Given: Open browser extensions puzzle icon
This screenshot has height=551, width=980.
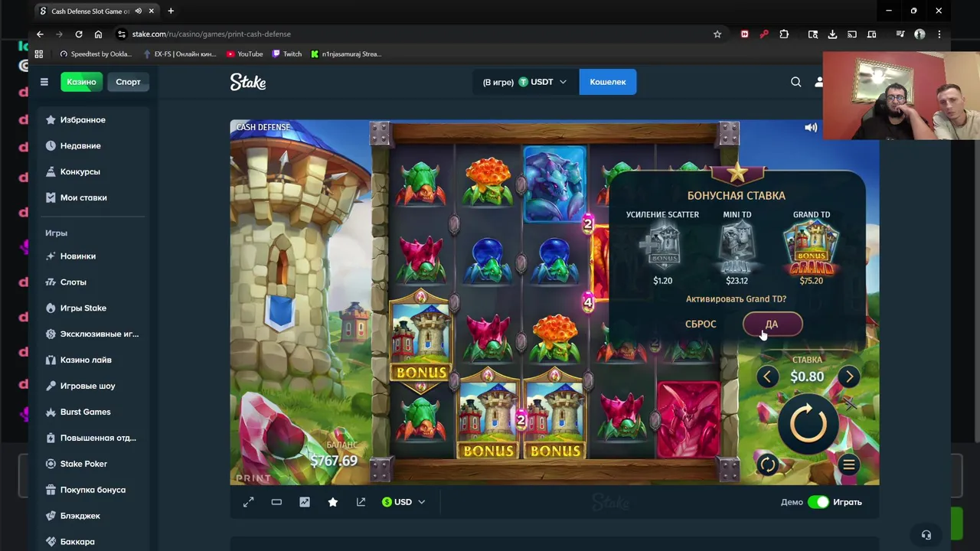Looking at the screenshot, I should [784, 34].
